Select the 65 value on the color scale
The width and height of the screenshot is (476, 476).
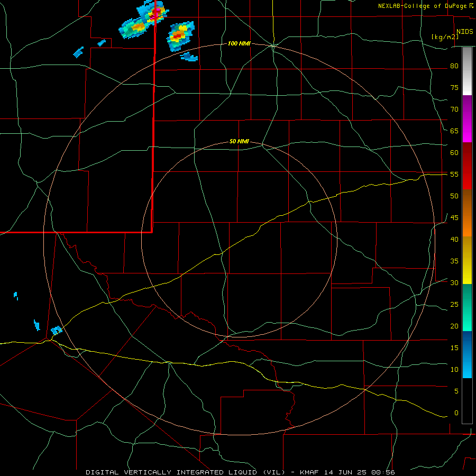point(454,131)
